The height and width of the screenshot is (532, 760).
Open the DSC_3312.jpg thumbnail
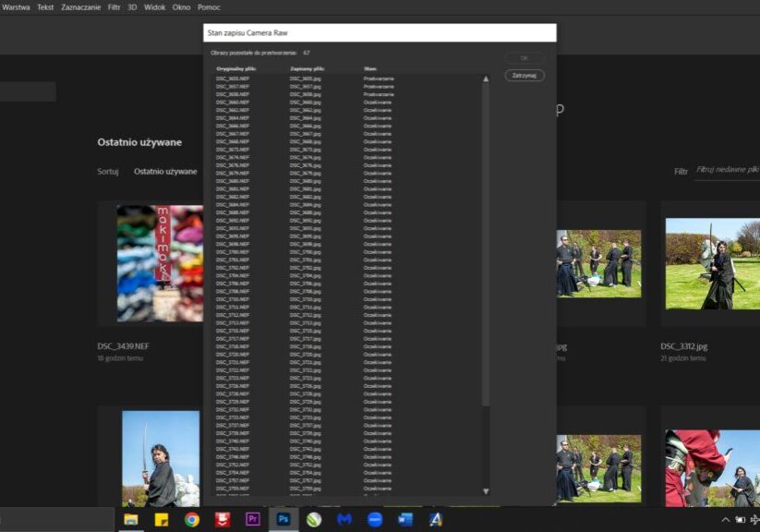pos(711,263)
